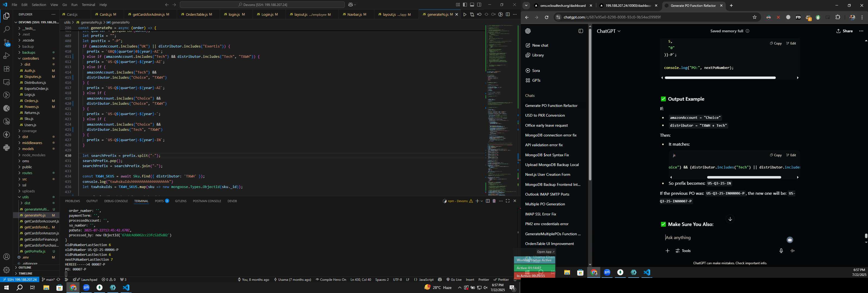Switch to the DEBUG CONSOLE tab
868x293 pixels.
coord(116,201)
